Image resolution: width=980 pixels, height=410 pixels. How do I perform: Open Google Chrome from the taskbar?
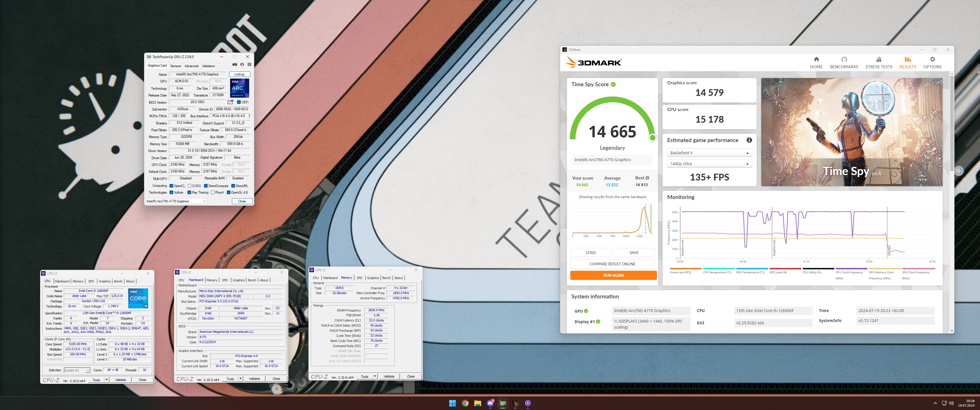pos(465,403)
